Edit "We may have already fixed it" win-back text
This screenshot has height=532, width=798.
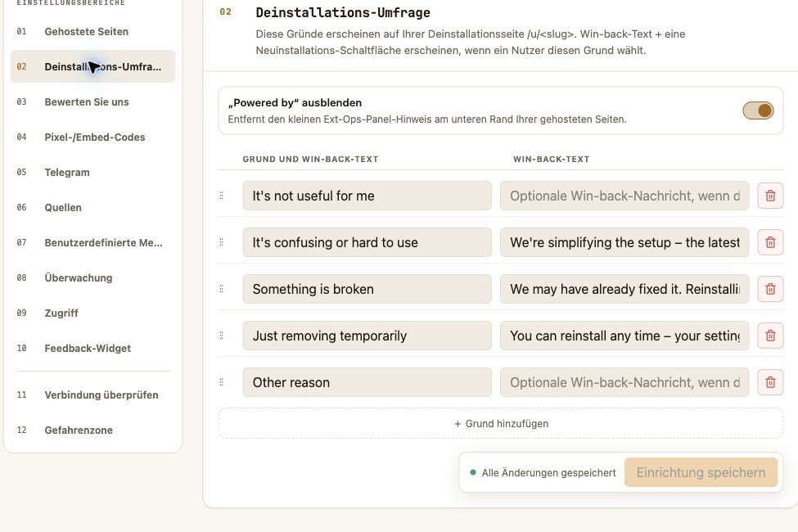(624, 289)
